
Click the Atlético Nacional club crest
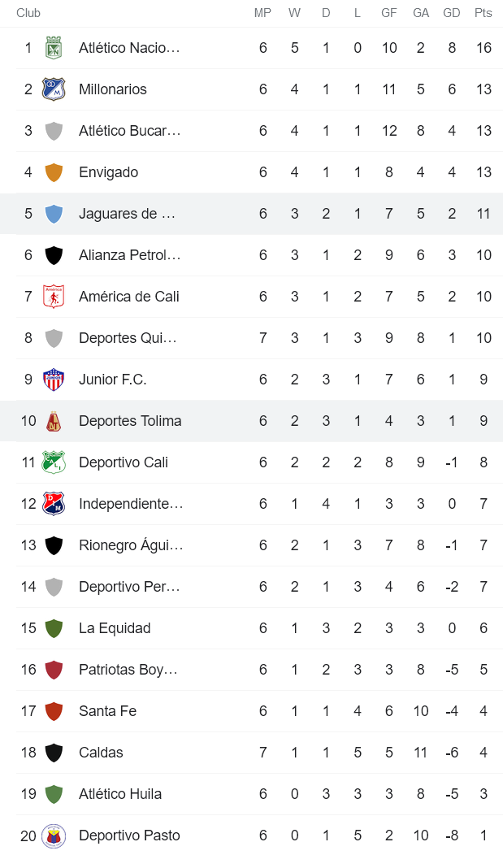pyautogui.click(x=52, y=47)
